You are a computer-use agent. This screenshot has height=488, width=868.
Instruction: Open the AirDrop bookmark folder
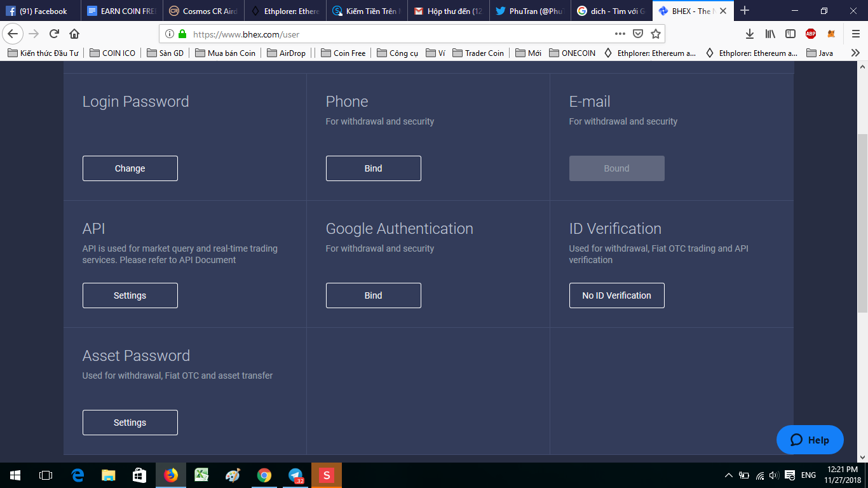coord(286,53)
